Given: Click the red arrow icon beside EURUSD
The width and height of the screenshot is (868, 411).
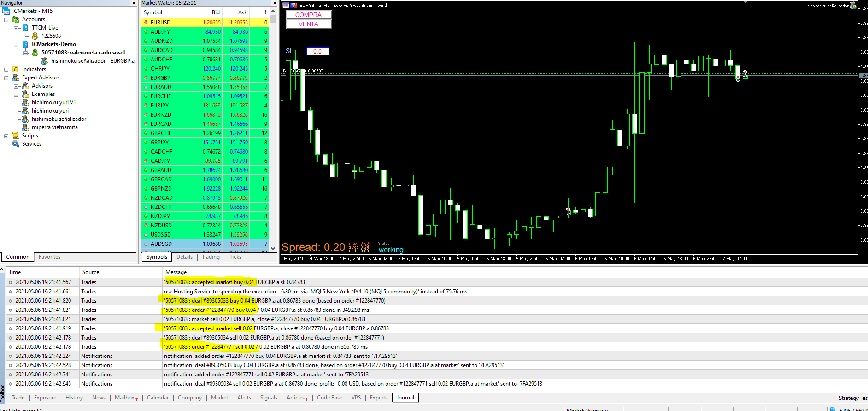Looking at the screenshot, I should tap(146, 22).
